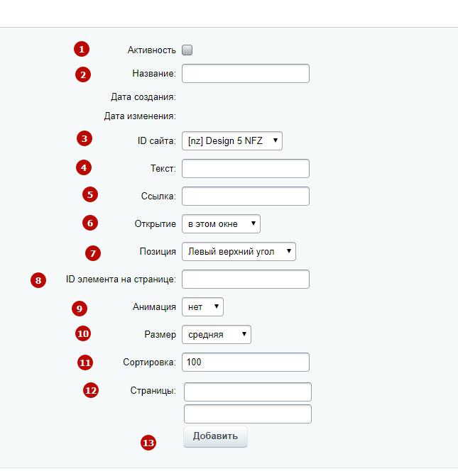Click the Сортировка field containing 100
The image size is (458, 476).
click(x=246, y=362)
